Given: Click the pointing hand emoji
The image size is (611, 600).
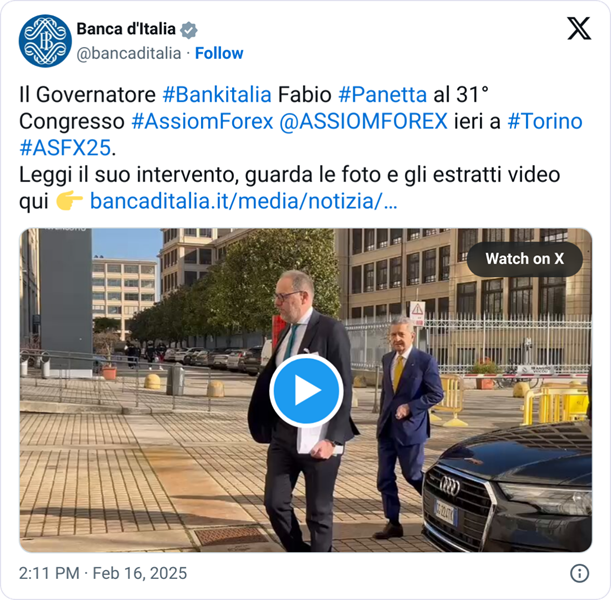Looking at the screenshot, I should click(69, 201).
